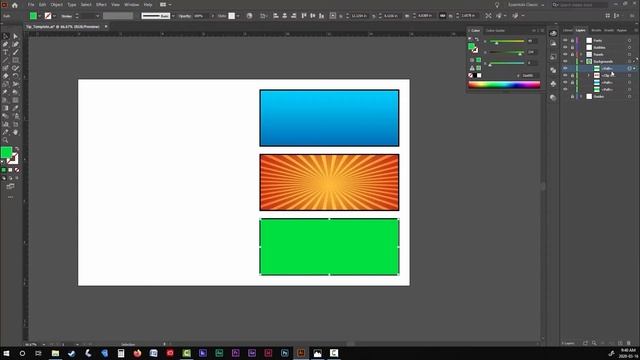Viewport: 640px width, 360px height.
Task: Hide the Clip Group sublayer eye icon
Action: pos(565,76)
